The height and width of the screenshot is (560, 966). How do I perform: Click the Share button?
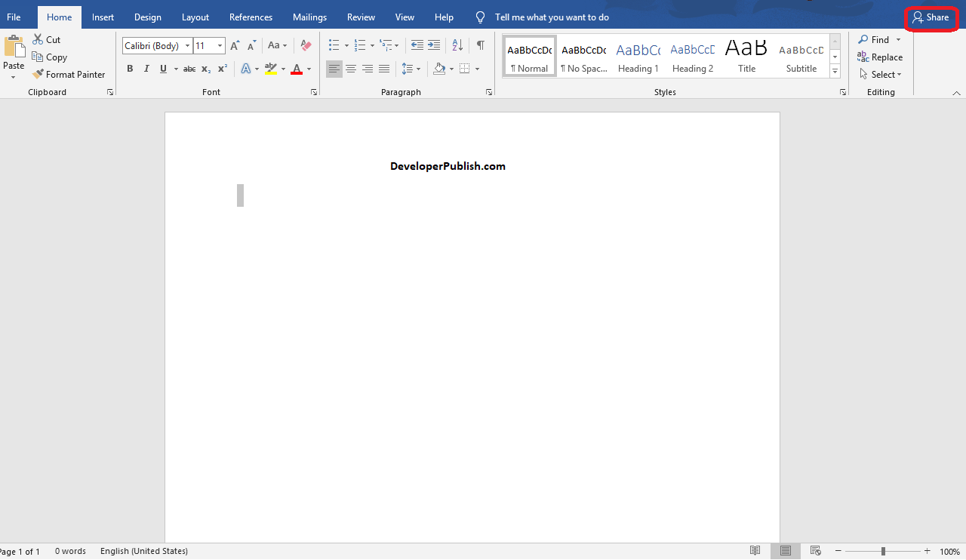point(931,17)
